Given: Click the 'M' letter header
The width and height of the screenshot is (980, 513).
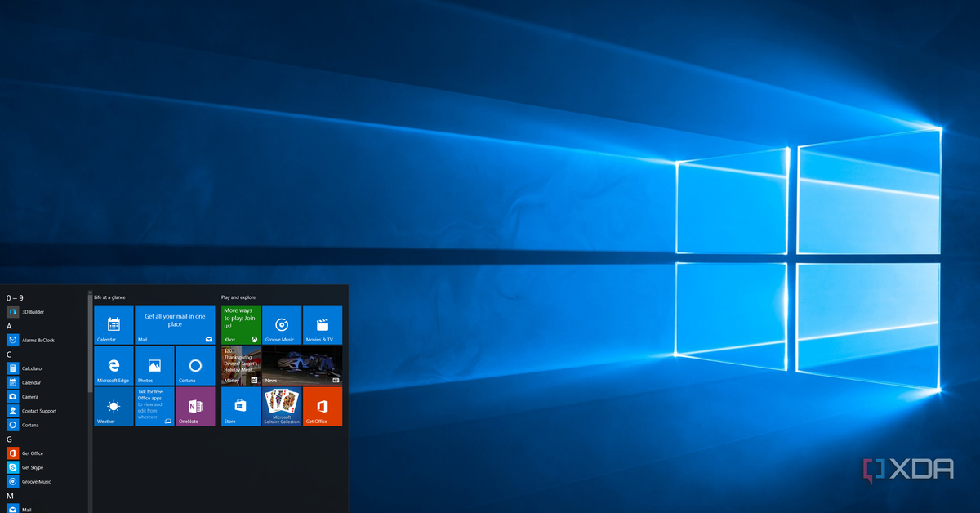Looking at the screenshot, I should 10,496.
